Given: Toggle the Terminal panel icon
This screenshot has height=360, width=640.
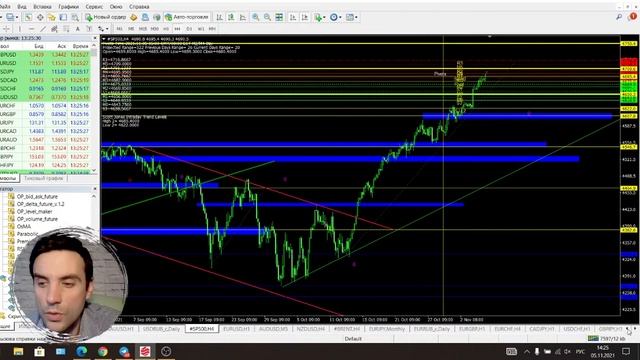Looking at the screenshot, I should click(x=63, y=17).
